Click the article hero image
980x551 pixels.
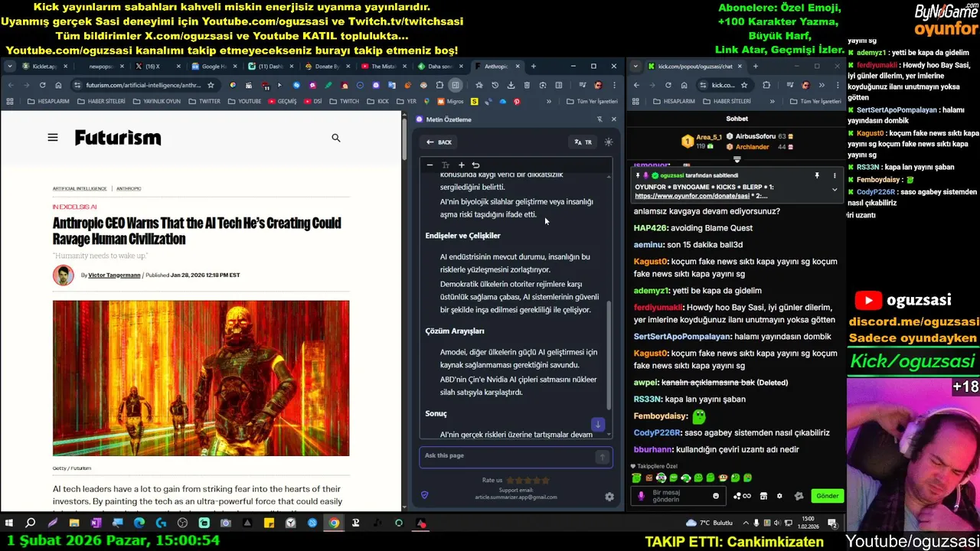(201, 378)
